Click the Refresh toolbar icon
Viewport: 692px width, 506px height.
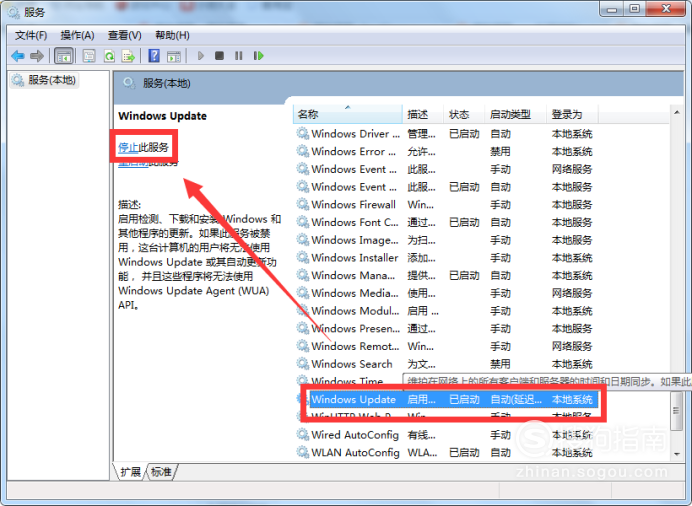[109, 56]
